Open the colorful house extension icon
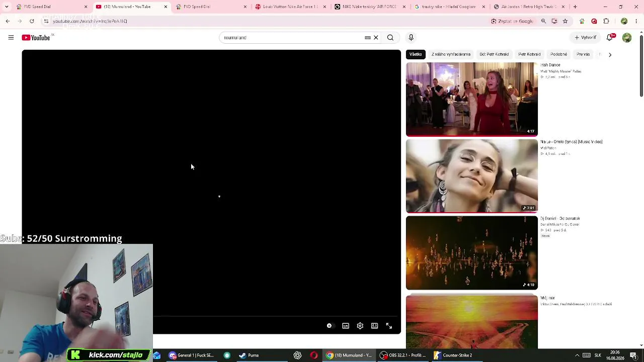Screen dimensions: 644x362 [582, 21]
